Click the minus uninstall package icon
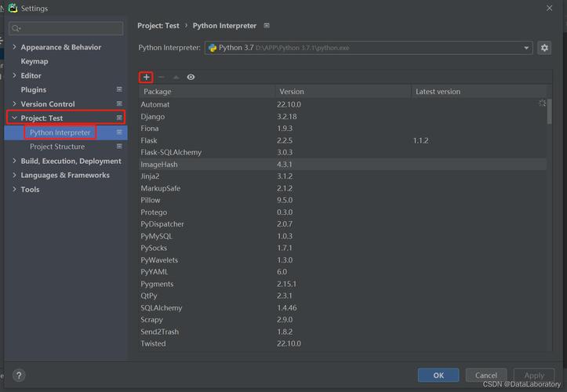 162,77
